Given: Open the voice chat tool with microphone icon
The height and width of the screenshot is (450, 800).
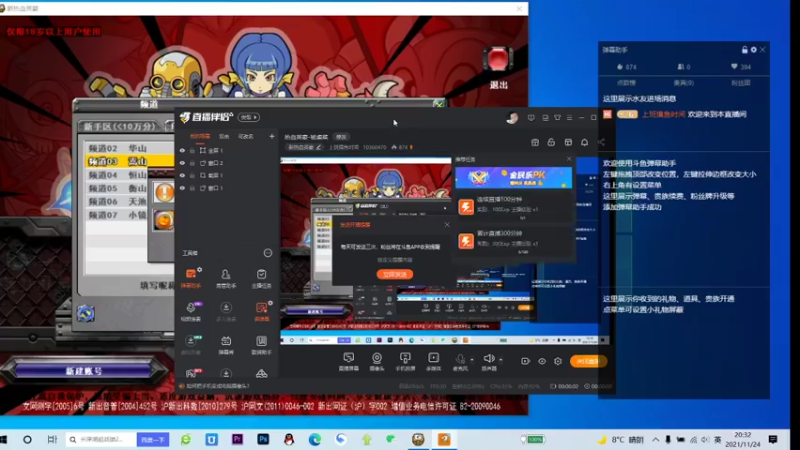Looking at the screenshot, I should pyautogui.click(x=191, y=311).
